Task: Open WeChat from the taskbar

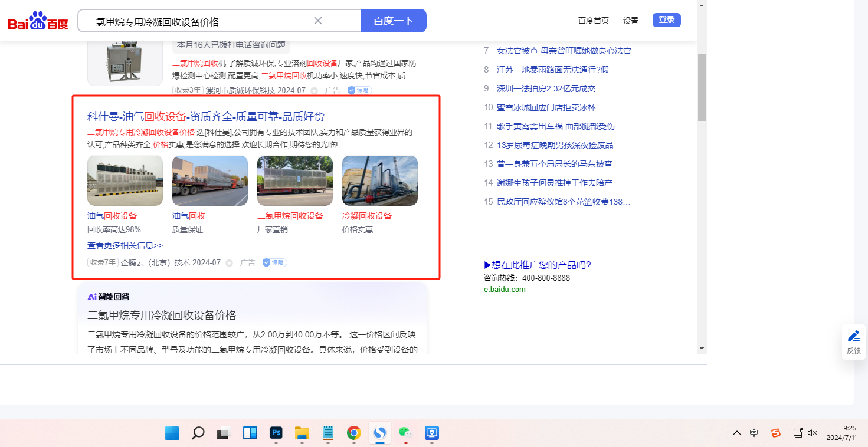Action: pyautogui.click(x=405, y=433)
